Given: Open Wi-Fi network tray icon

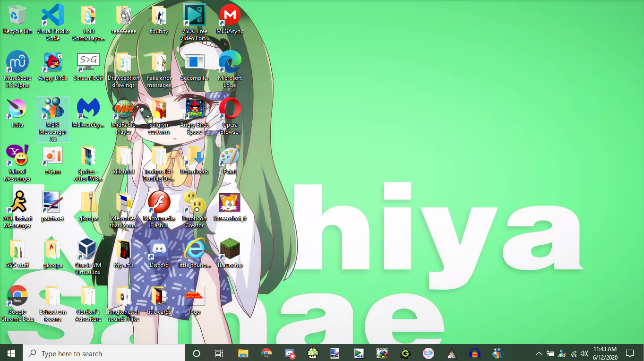Looking at the screenshot, I should (x=574, y=353).
